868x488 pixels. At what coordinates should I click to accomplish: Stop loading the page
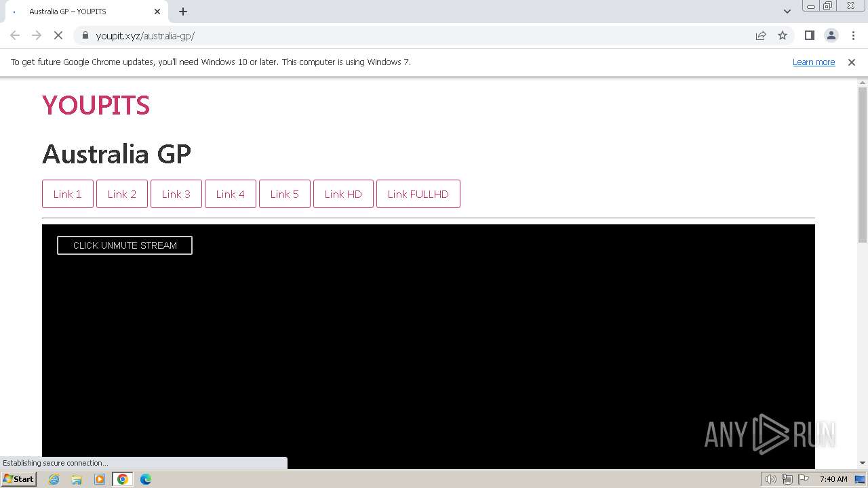coord(58,35)
